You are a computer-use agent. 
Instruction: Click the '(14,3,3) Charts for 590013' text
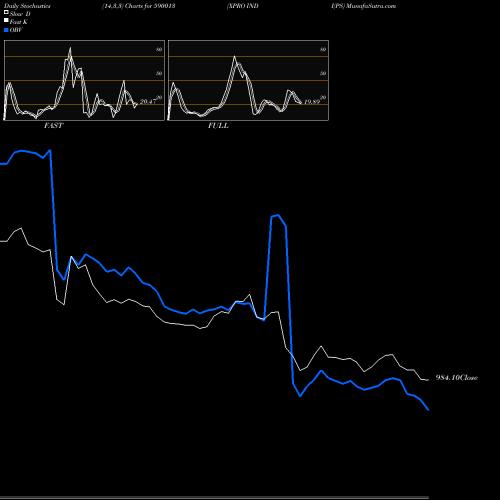tap(139, 6)
